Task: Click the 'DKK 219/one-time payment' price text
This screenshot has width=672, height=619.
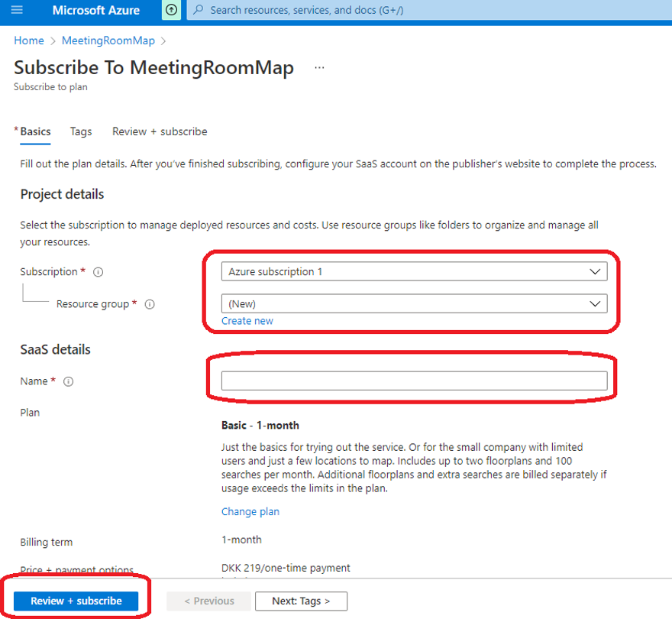Action: [286, 568]
